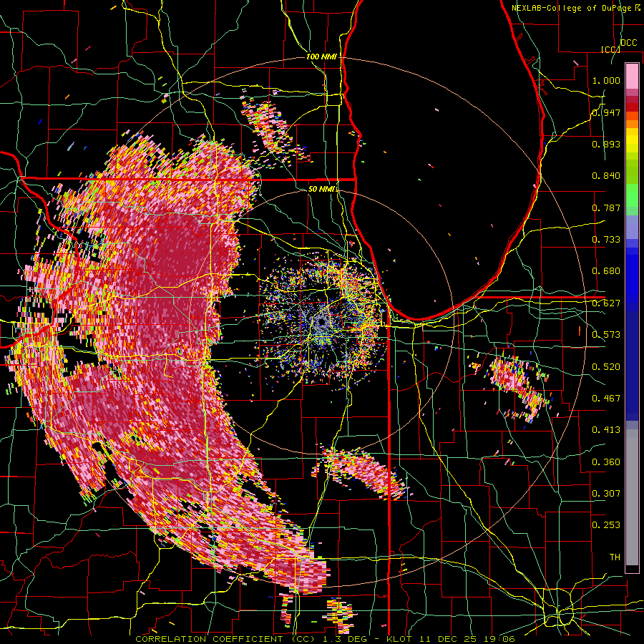Select the 0.733 value on the color scale
Viewport: 644px width, 644px height.
click(606, 240)
